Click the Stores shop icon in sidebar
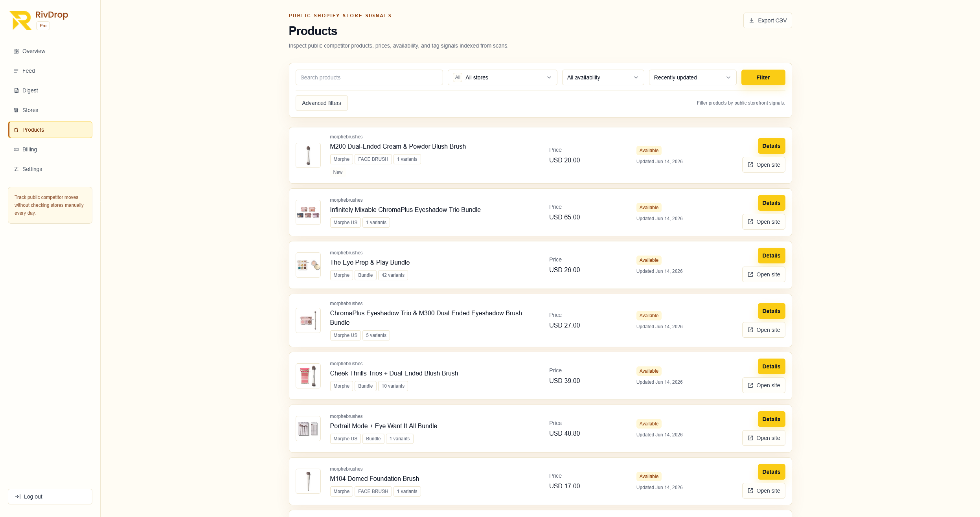This screenshot has width=980, height=517. click(16, 110)
